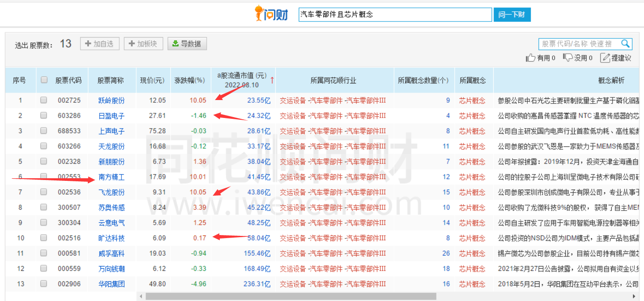Screen dimensions: 644x301
Task: Toggle the select-all checkbox in table header
Action: (44, 80)
